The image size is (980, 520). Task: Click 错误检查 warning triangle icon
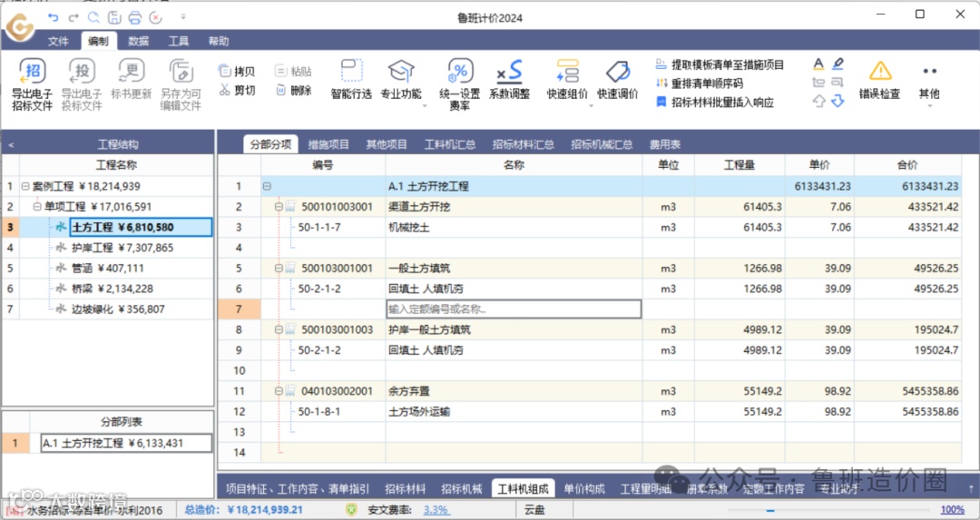[x=880, y=70]
